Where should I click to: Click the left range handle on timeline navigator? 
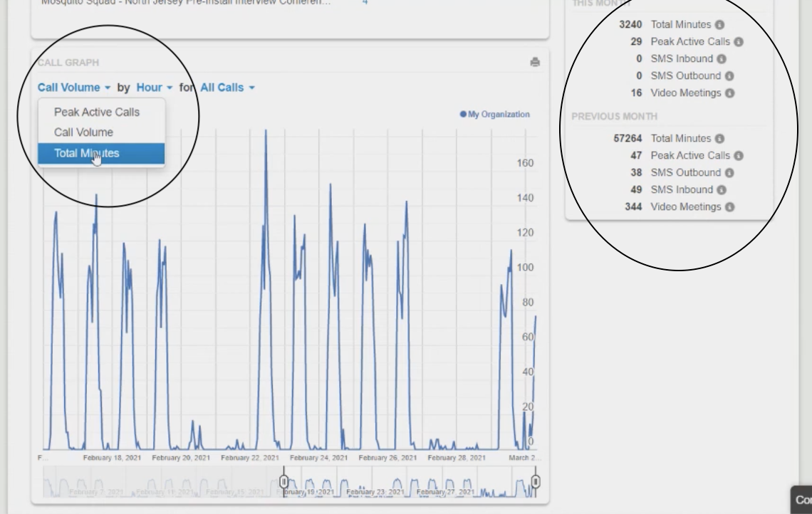click(x=284, y=482)
